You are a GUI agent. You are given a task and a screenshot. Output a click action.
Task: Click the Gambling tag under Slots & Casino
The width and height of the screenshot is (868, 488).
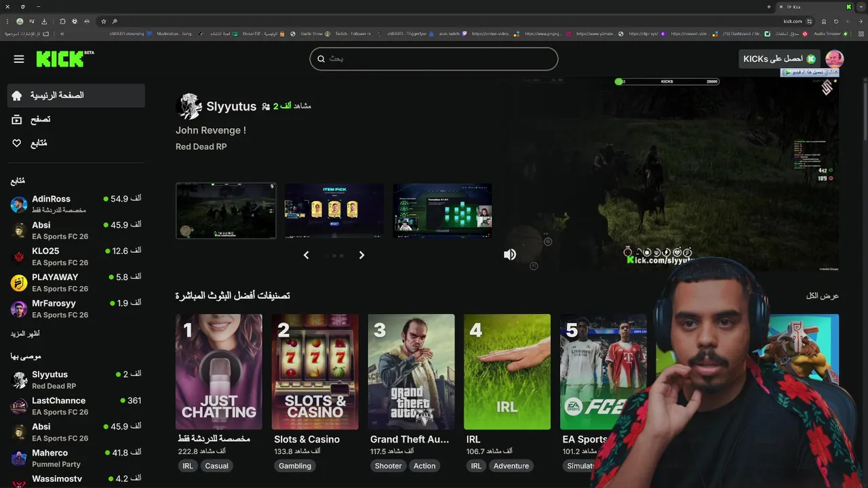(x=295, y=466)
